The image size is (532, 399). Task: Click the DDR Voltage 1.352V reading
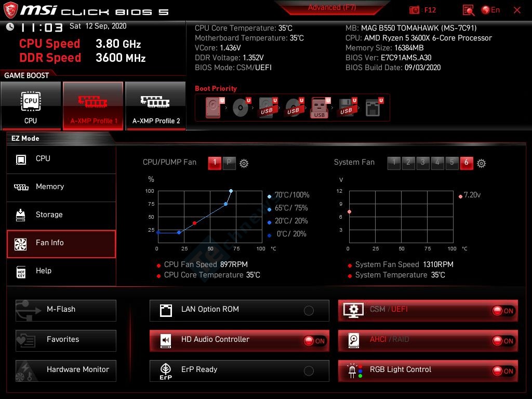[x=229, y=58]
